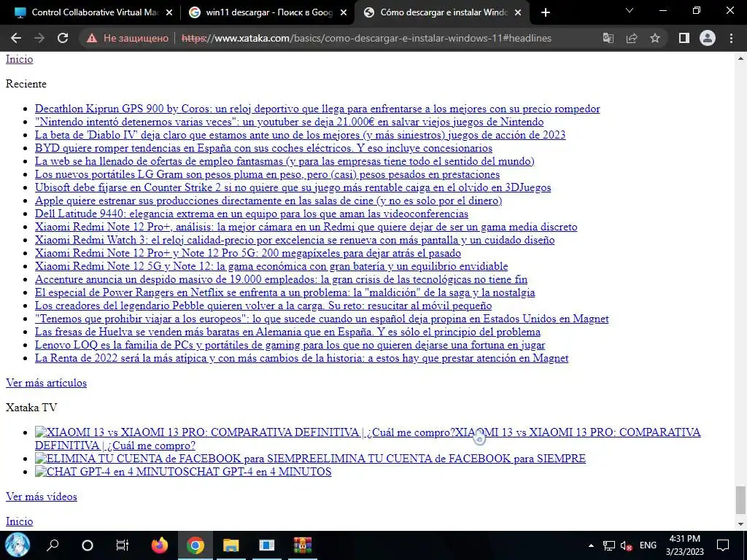Viewport: 747px width, 560px height.
Task: Open the translate page icon
Action: (x=608, y=38)
